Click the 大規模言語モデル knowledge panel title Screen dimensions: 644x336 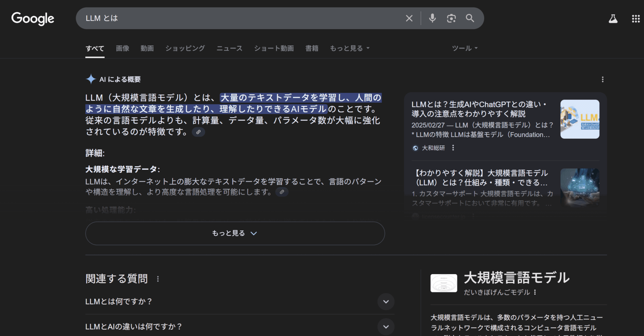click(x=517, y=278)
